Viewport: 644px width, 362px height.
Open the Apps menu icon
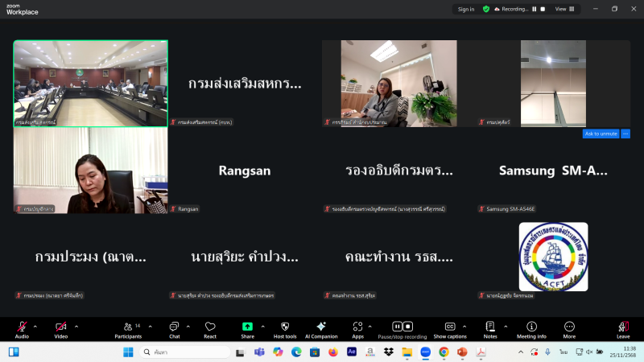pyautogui.click(x=357, y=328)
